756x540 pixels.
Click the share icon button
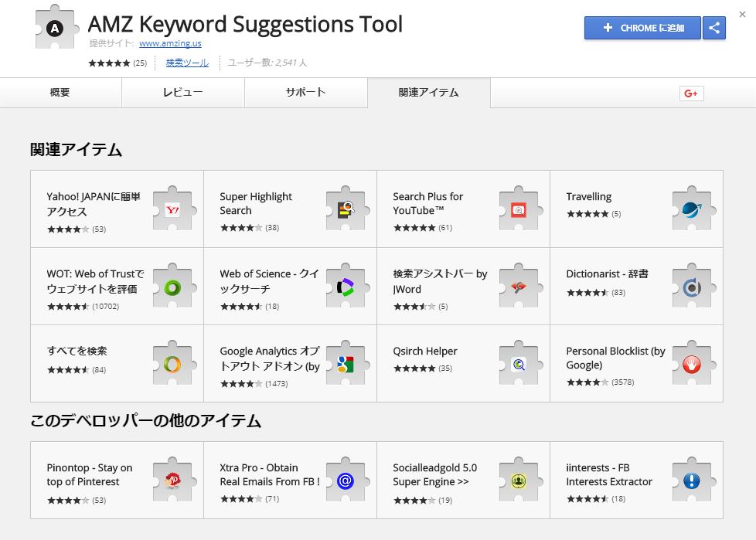point(714,28)
